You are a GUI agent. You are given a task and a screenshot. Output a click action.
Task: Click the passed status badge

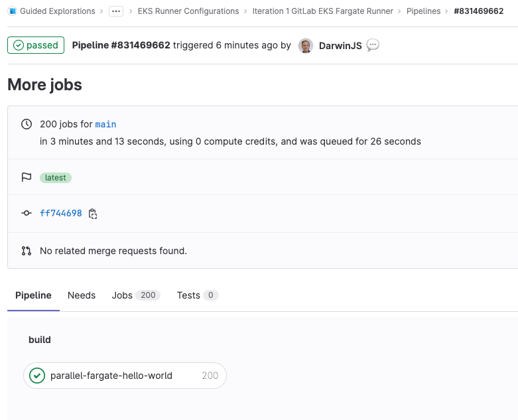(36, 45)
